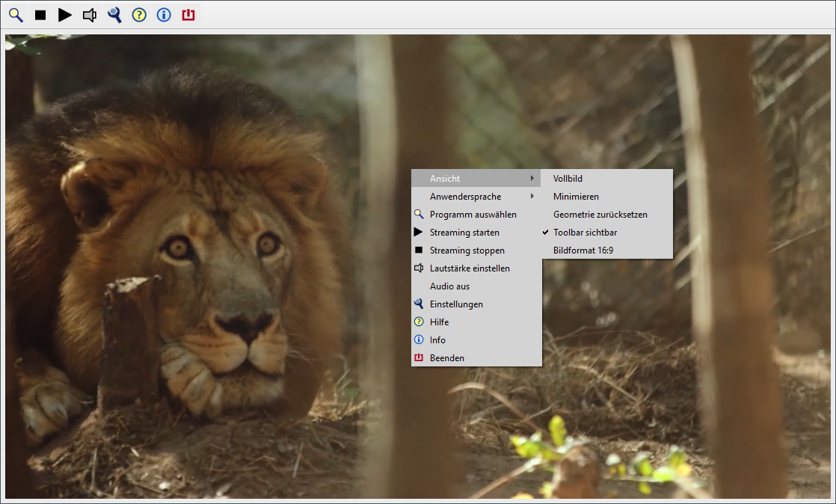The width and height of the screenshot is (836, 504).
Task: Click the magnifier icon in the toolbar
Action: click(x=16, y=15)
